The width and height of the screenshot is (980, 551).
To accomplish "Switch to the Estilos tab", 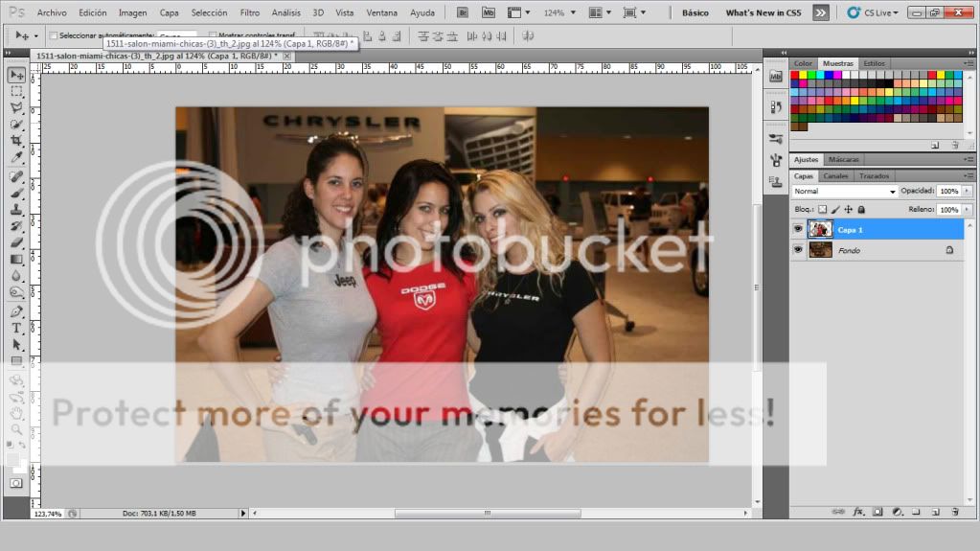I will pos(874,63).
